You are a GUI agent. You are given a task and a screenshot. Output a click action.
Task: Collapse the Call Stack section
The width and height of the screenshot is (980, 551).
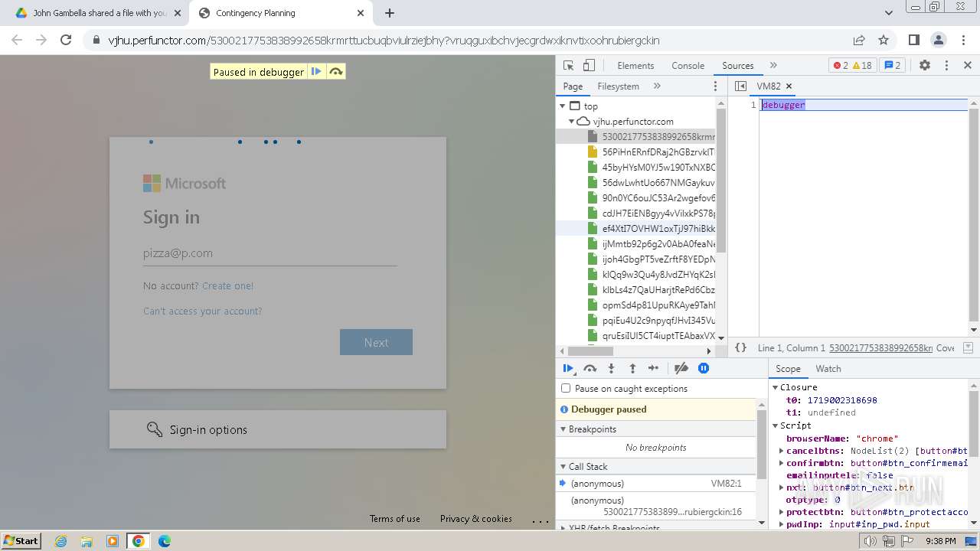coord(563,467)
